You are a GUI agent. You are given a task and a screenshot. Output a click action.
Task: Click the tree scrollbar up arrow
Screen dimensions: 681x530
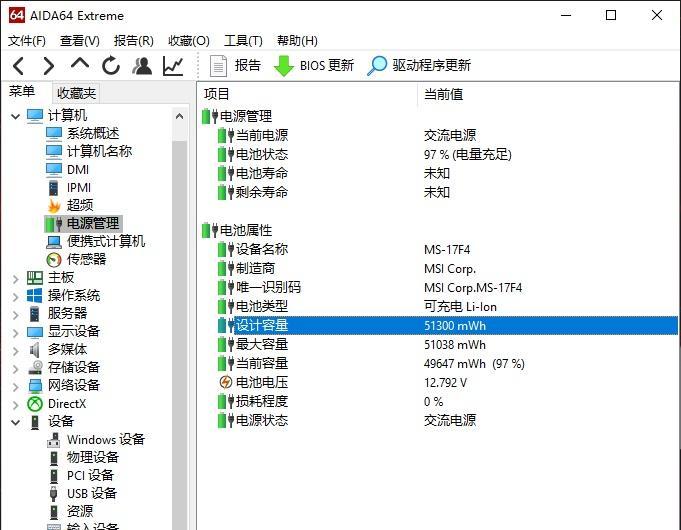pos(179,116)
